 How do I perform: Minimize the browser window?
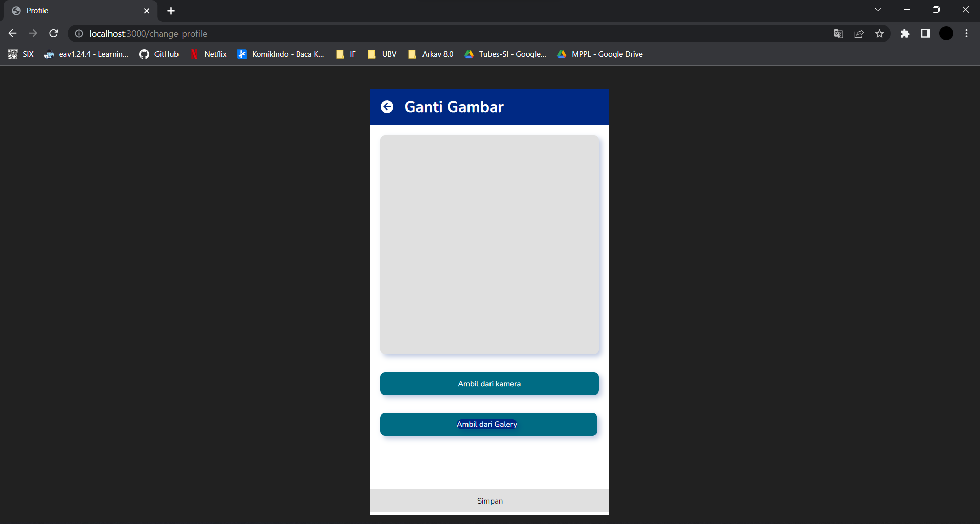907,10
